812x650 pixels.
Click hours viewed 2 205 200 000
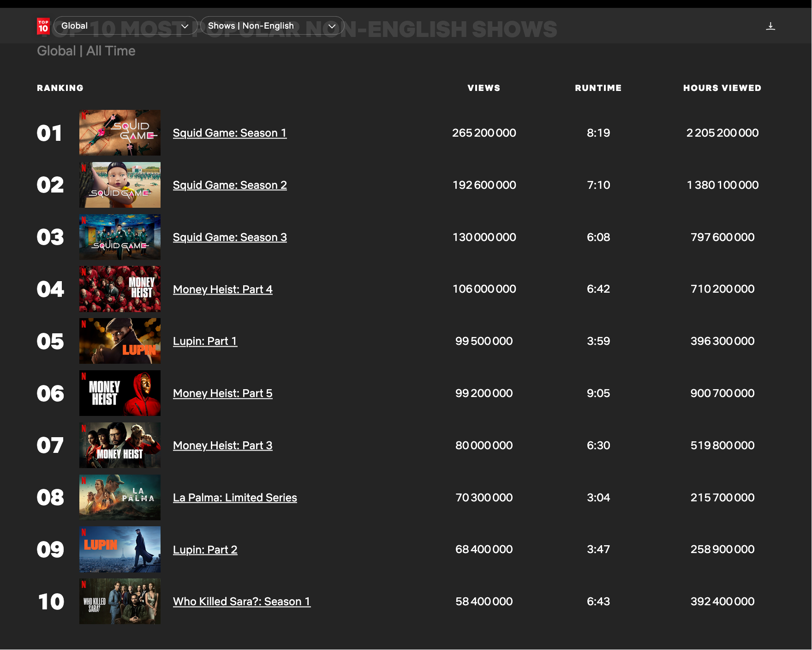point(722,133)
